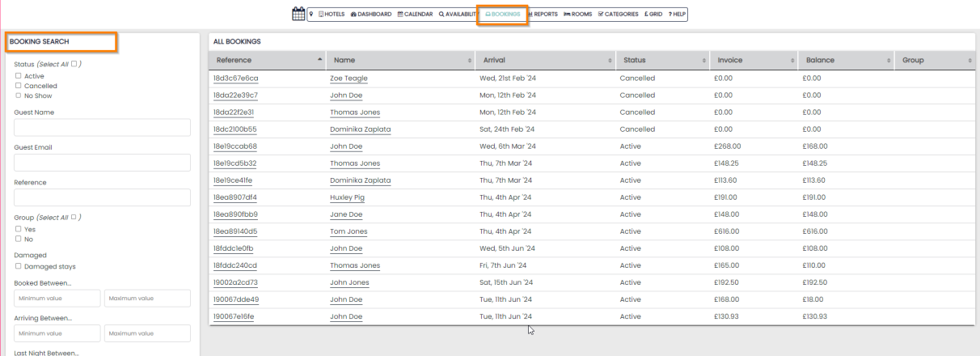
Task: Open booking reference 18e19ccab68
Action: tap(235, 146)
